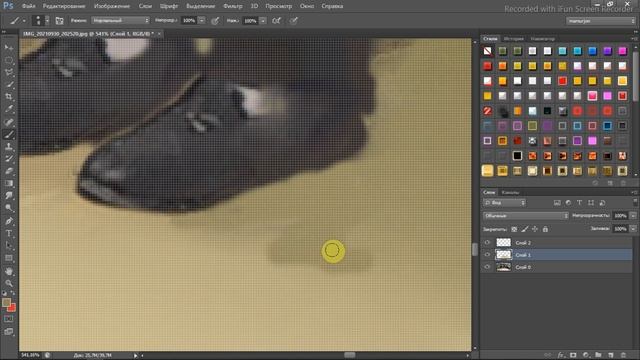The height and width of the screenshot is (360, 640).
Task: Open the Редактирование menu
Action: coord(64,6)
